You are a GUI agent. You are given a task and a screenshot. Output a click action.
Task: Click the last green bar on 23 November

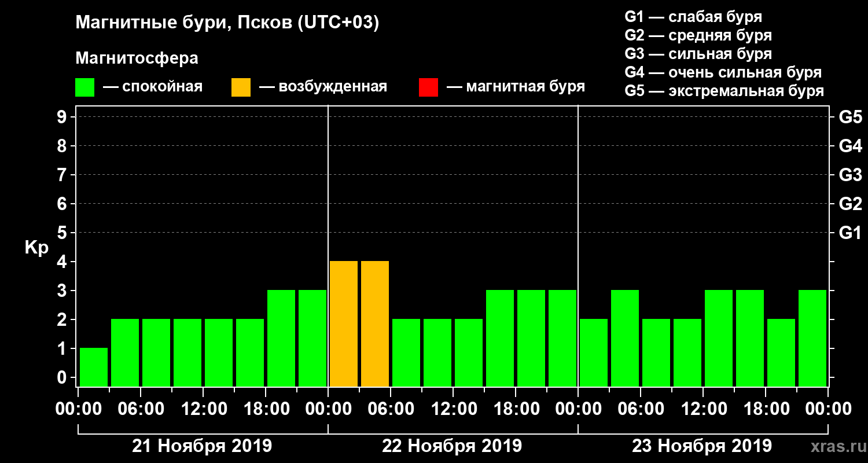pos(812,338)
